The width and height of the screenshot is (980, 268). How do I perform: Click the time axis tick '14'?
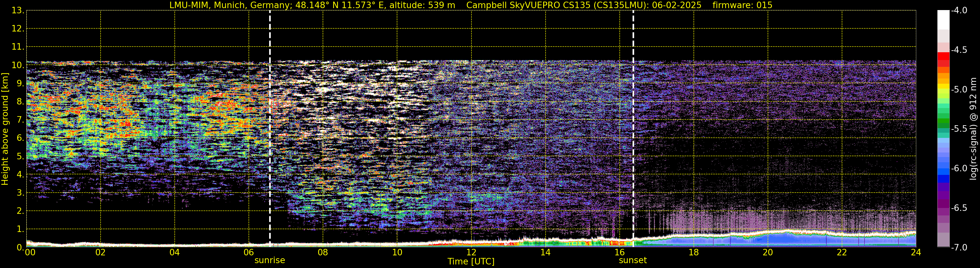[545, 252]
